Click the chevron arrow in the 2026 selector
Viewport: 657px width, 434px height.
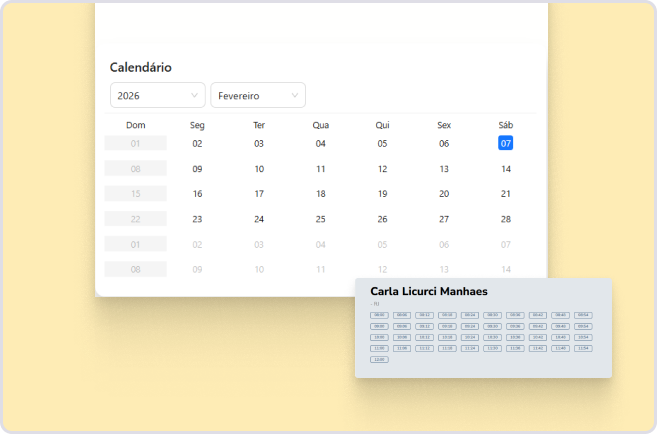[x=194, y=96]
